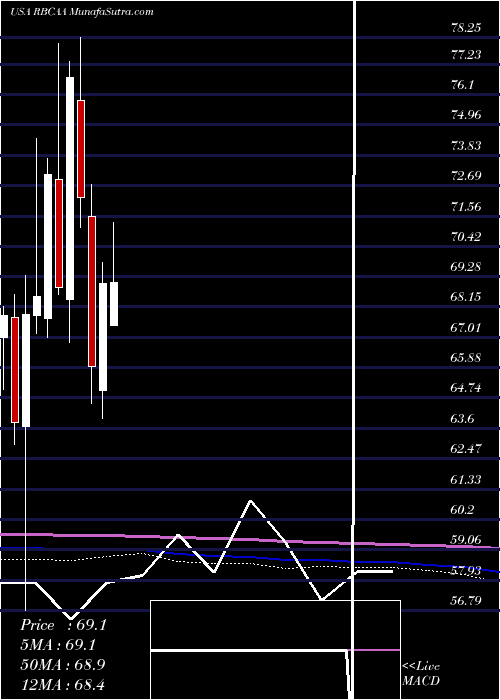
Task: Click the 61.33 price axis label
Action: pos(466,479)
